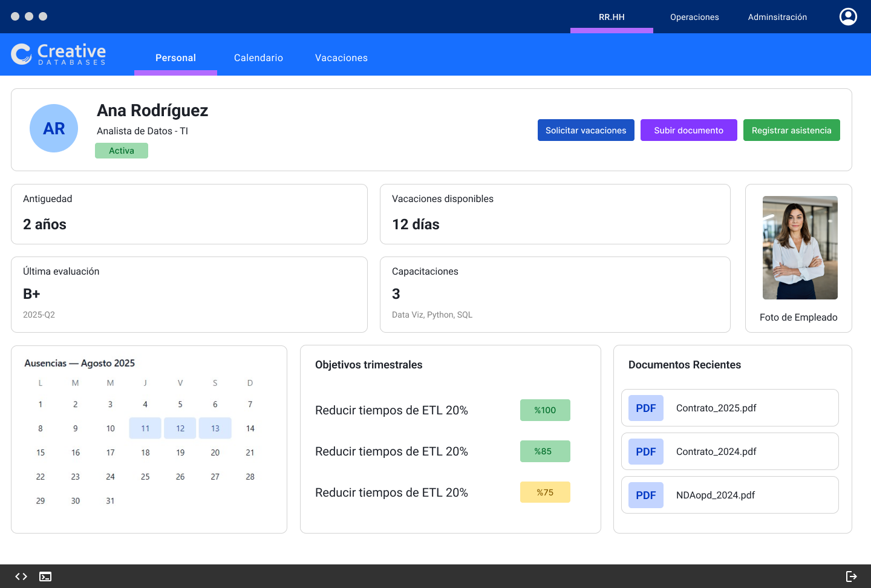Click the PDF icon for Contrato_2024.pdf

coord(645,452)
